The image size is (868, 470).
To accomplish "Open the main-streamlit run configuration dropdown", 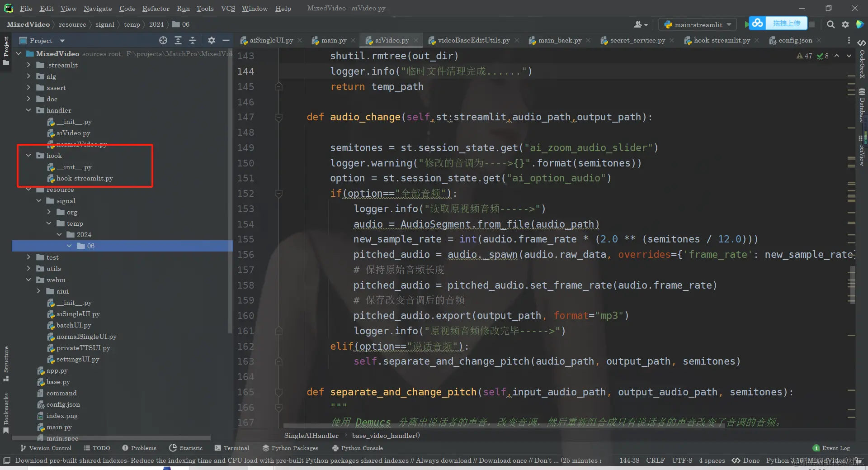I will point(698,24).
